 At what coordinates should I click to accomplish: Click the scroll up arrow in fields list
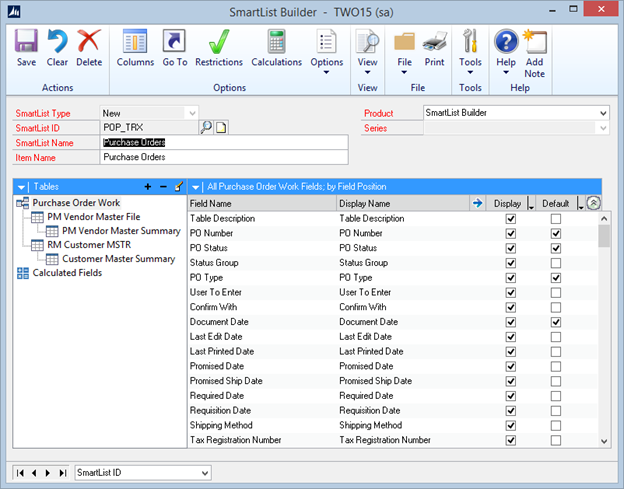point(604,218)
